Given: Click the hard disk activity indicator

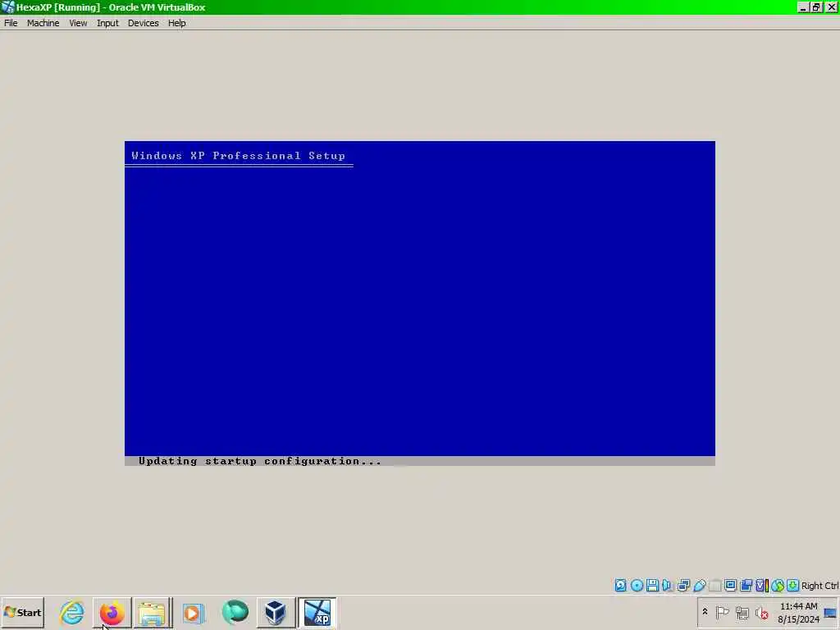Looking at the screenshot, I should (x=620, y=586).
